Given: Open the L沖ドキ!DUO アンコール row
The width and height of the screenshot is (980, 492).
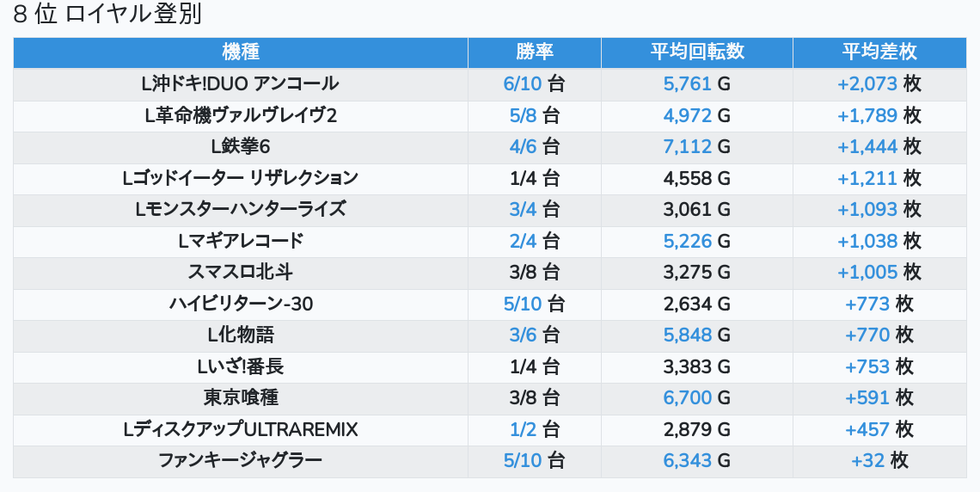Looking at the screenshot, I should pyautogui.click(x=240, y=84).
